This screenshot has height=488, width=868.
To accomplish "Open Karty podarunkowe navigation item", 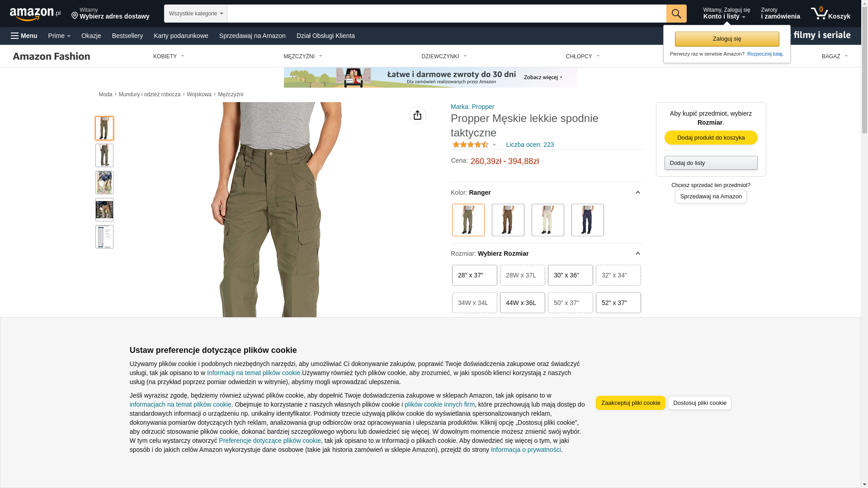I will [181, 36].
